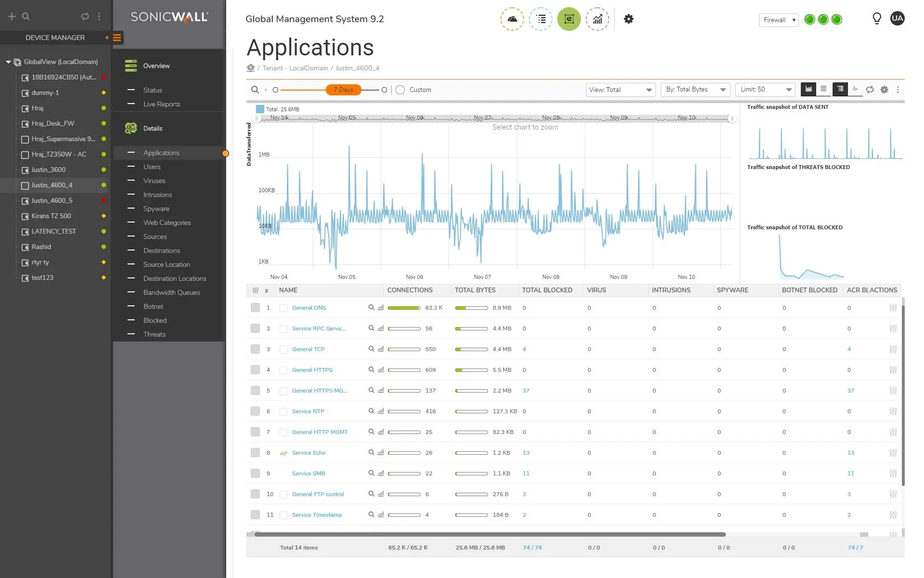Open Web Categories in the sidebar menu
The height and width of the screenshot is (578, 924).
167,223
